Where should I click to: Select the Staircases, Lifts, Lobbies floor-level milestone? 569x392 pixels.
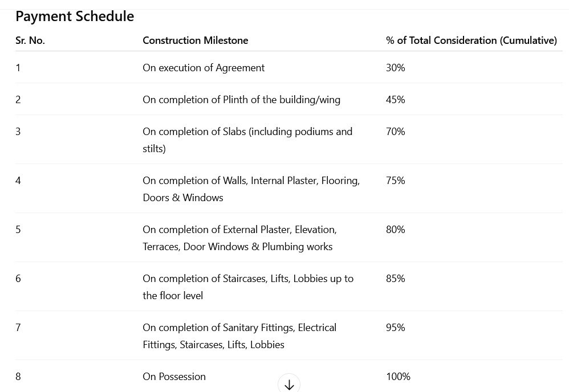click(248, 287)
